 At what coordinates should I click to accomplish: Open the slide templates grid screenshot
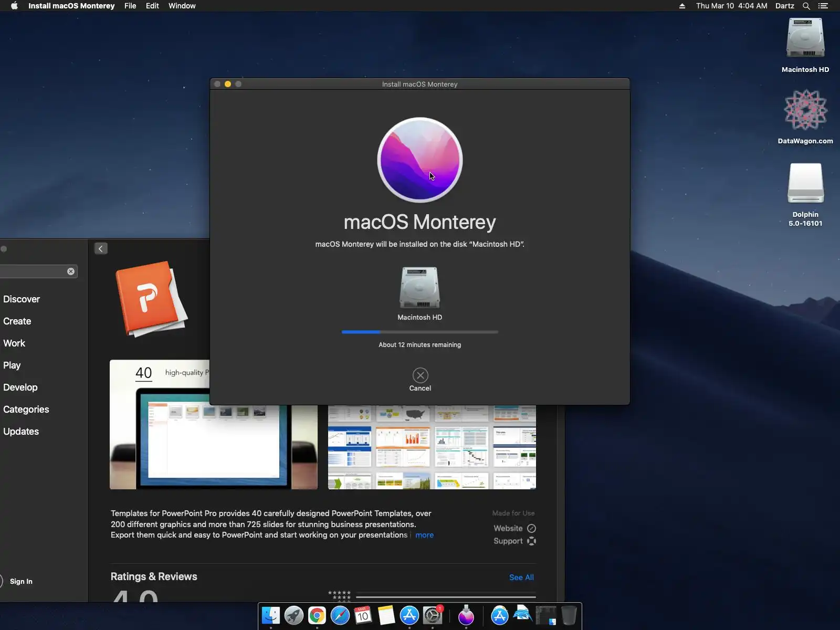click(432, 447)
